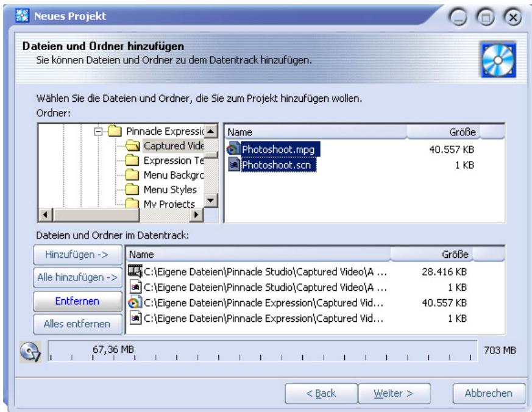Click the My Projects folder icon
Viewport: 532px width, 412px height.
click(132, 204)
